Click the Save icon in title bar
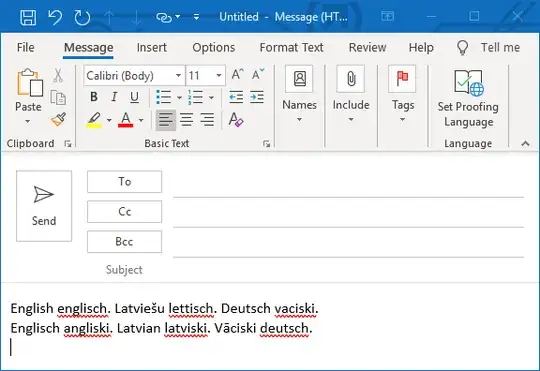This screenshot has height=371, width=540. click(x=28, y=17)
